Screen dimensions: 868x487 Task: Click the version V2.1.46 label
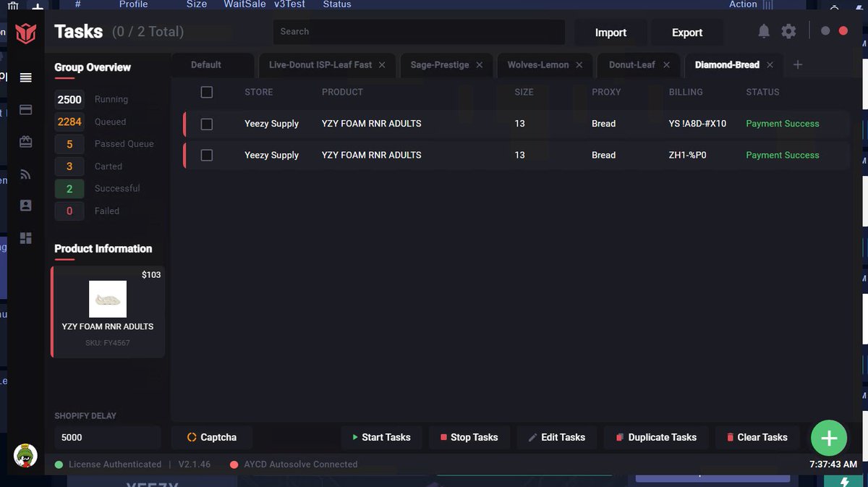coord(195,465)
